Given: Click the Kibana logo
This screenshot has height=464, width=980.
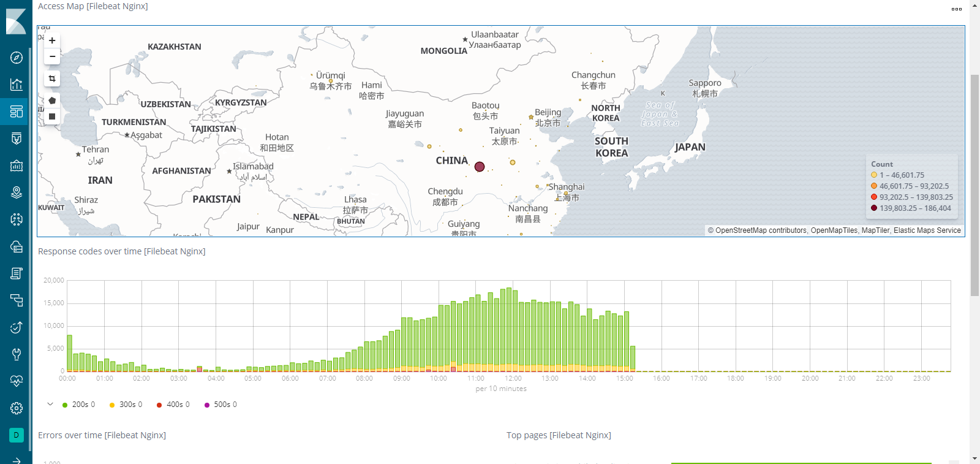Looking at the screenshot, I should click(x=16, y=21).
